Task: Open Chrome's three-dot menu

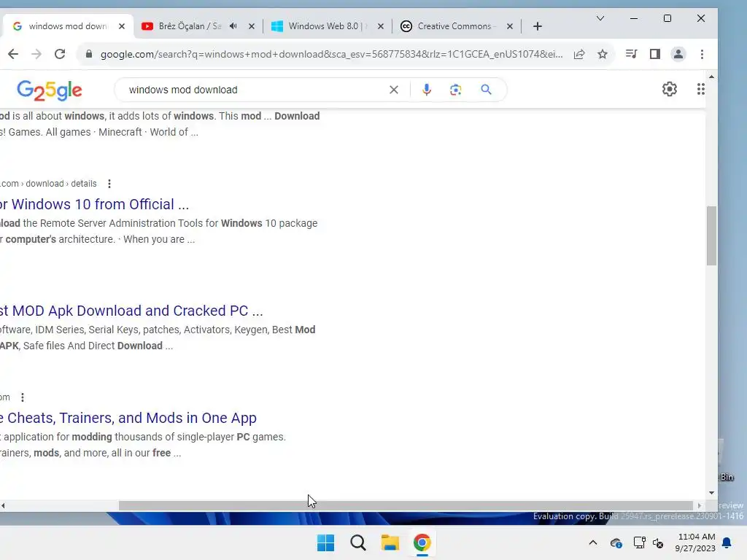Action: [x=702, y=54]
